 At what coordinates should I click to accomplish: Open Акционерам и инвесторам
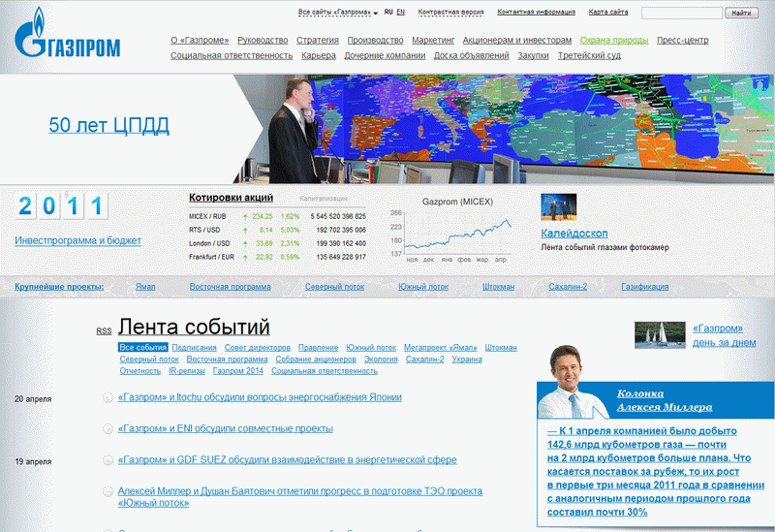click(x=517, y=40)
